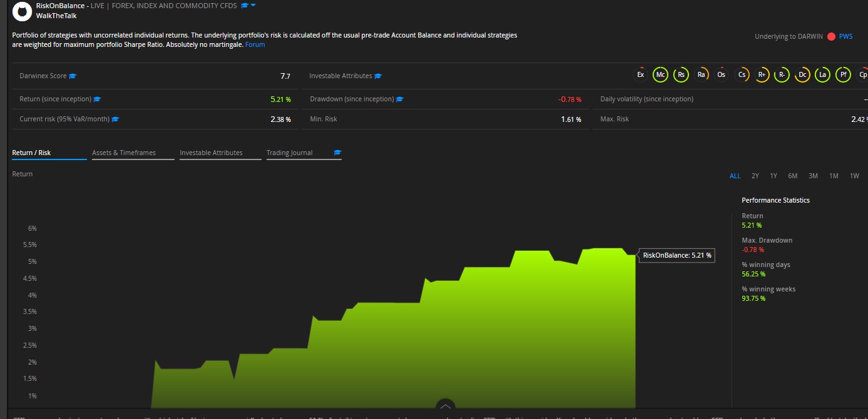Select the Ex experience attribute badge
This screenshot has width=868, height=419.
click(x=640, y=75)
